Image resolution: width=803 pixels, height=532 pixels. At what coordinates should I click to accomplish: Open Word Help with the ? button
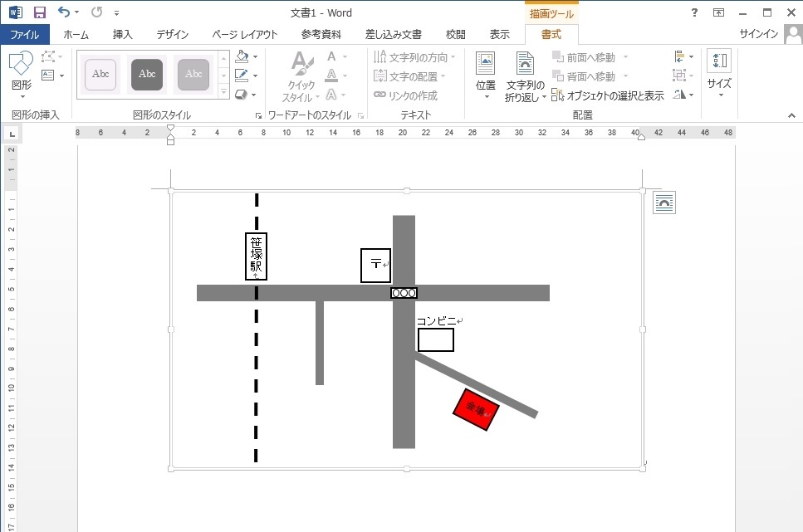694,12
